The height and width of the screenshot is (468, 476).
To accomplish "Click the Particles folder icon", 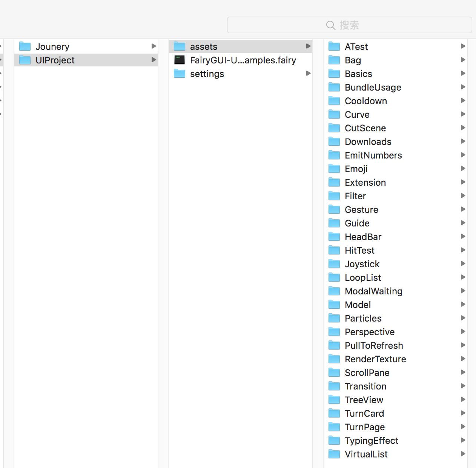I will tap(334, 318).
